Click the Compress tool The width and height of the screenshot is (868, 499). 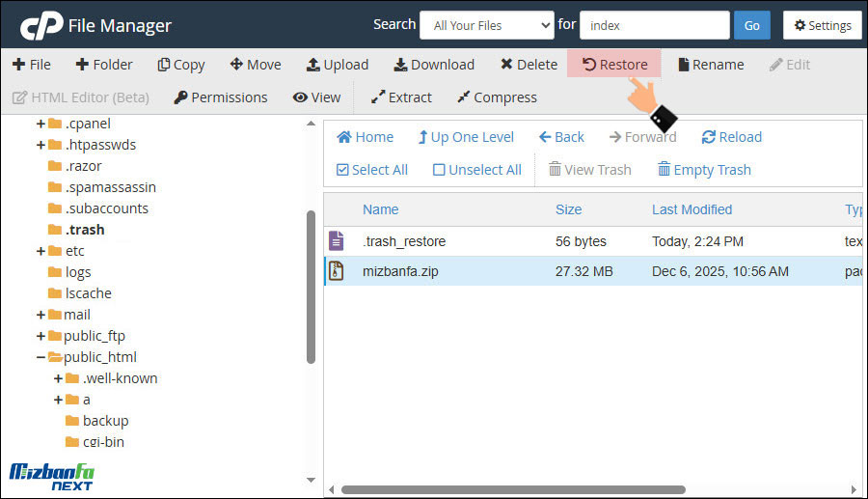click(x=496, y=97)
